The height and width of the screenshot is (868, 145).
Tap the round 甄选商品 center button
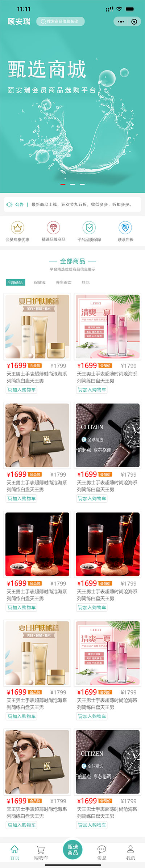73,849
